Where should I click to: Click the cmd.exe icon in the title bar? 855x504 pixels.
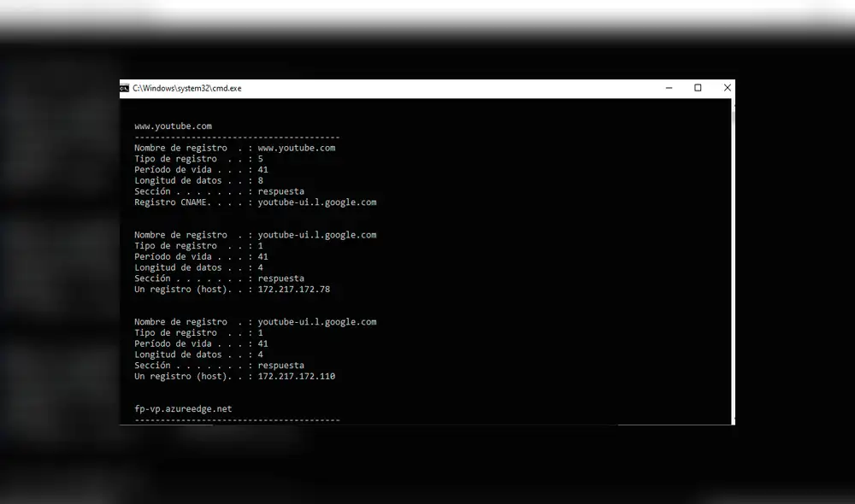click(x=125, y=88)
